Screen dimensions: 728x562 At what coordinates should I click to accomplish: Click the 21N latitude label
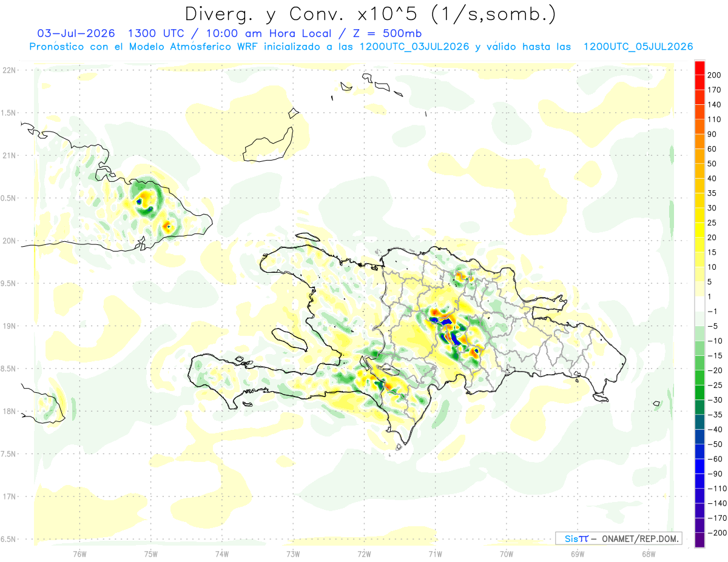9,155
